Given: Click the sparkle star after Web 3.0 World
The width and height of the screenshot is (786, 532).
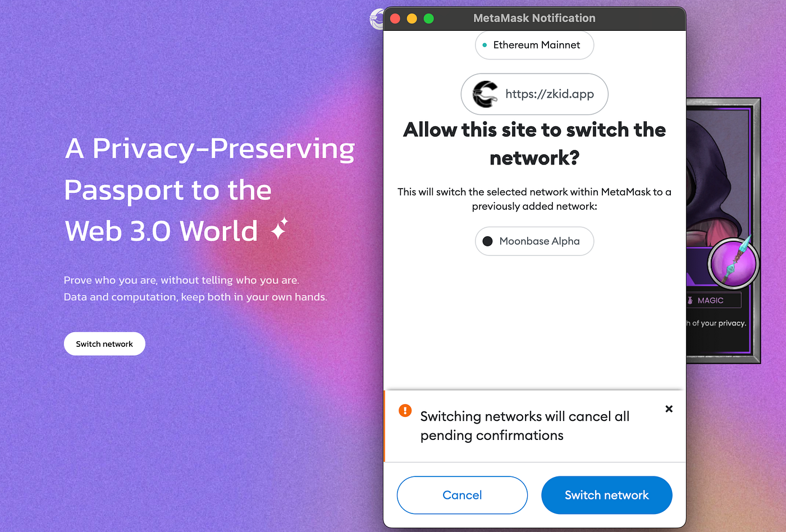Looking at the screenshot, I should (x=279, y=228).
